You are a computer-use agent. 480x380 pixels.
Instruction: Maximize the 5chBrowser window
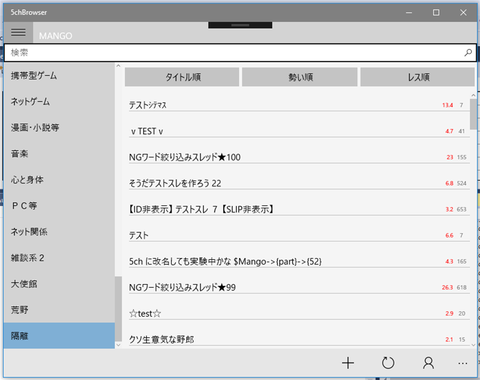(x=436, y=13)
